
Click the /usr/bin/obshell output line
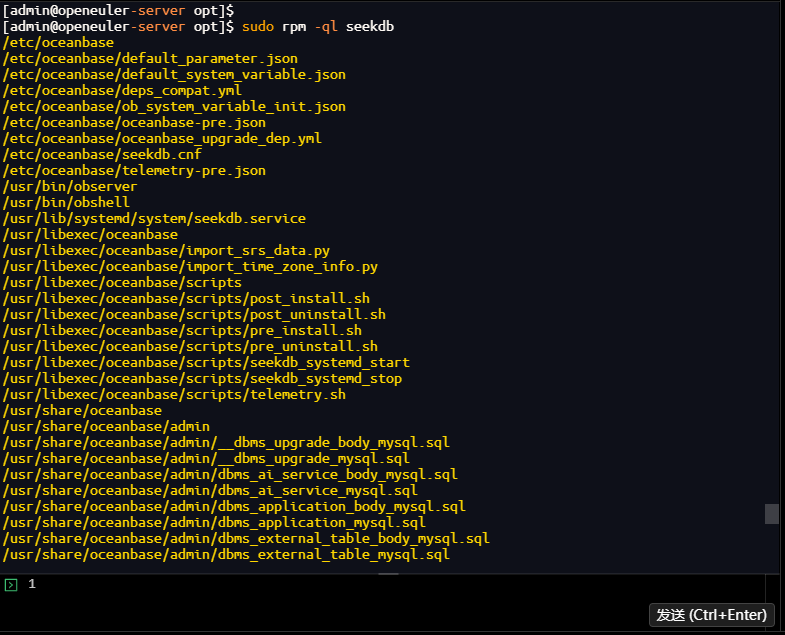66,202
